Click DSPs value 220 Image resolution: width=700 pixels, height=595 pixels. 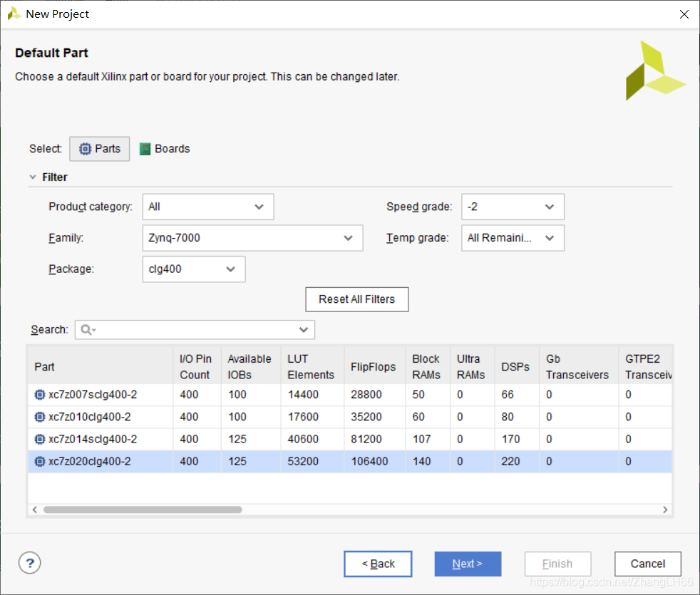click(x=510, y=462)
